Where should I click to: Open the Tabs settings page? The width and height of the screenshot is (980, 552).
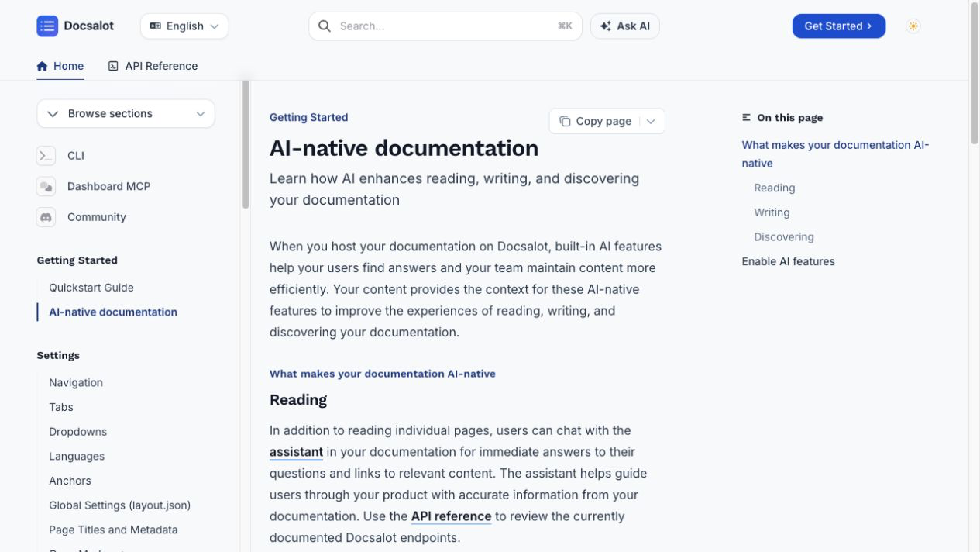(x=61, y=407)
